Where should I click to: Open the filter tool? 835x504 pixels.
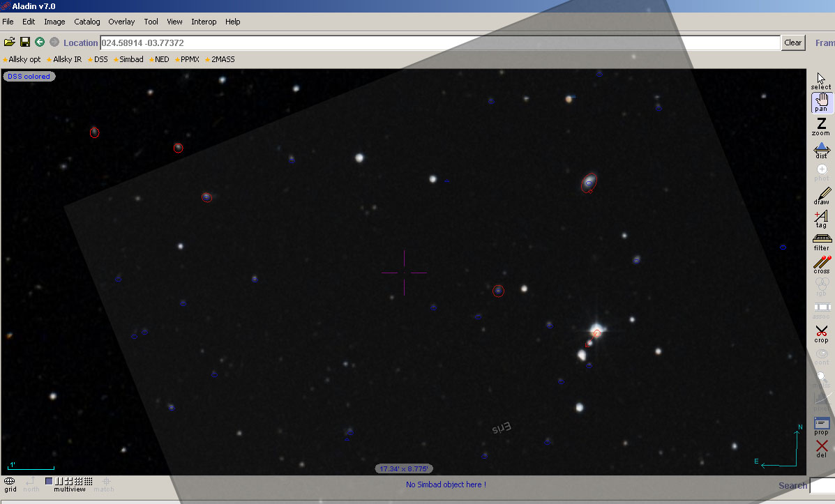coord(821,241)
